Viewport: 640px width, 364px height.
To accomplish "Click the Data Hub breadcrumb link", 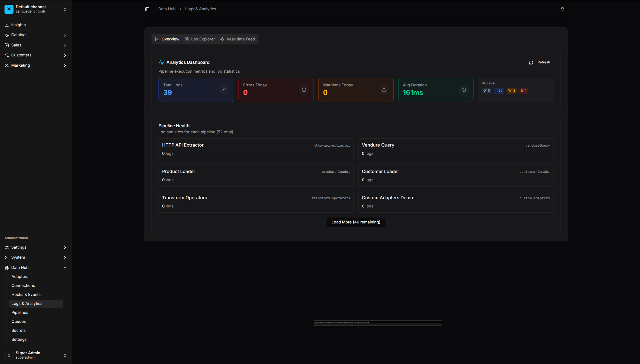I will coord(167,9).
